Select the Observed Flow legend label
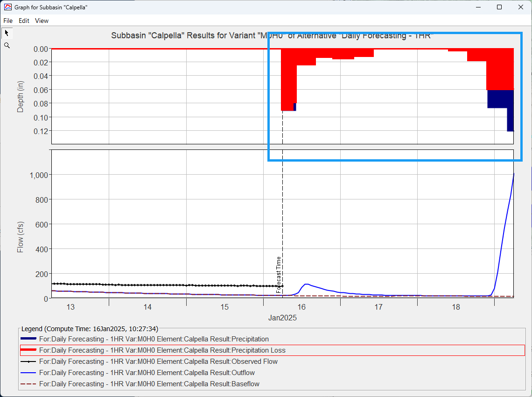The height and width of the screenshot is (397, 532). click(158, 362)
